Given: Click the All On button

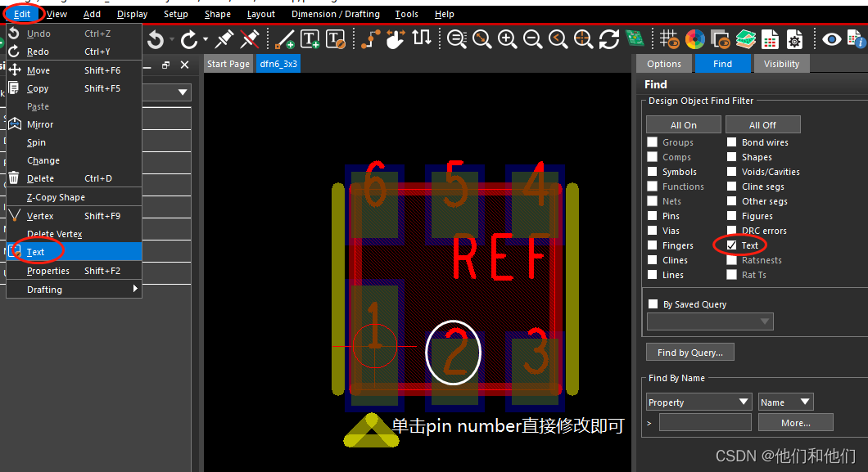Looking at the screenshot, I should tap(684, 124).
